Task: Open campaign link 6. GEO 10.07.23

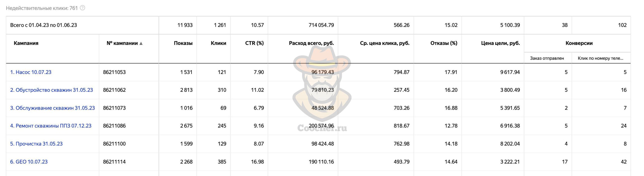Action: 29,162
